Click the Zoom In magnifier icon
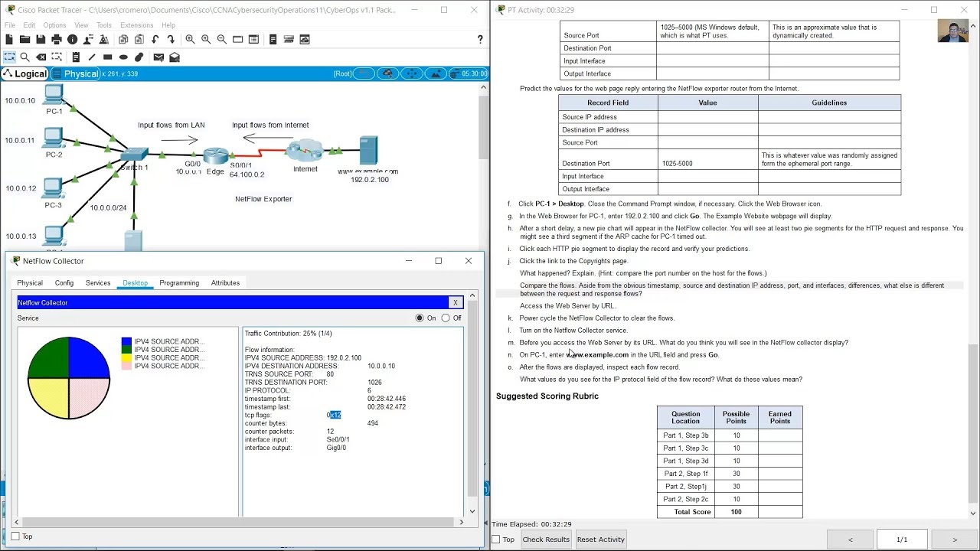 [190, 39]
